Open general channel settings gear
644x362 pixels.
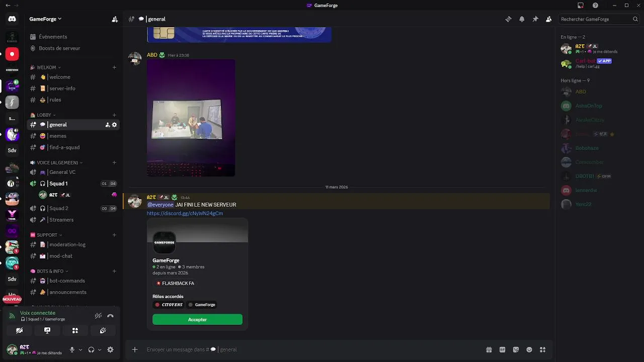click(x=114, y=125)
